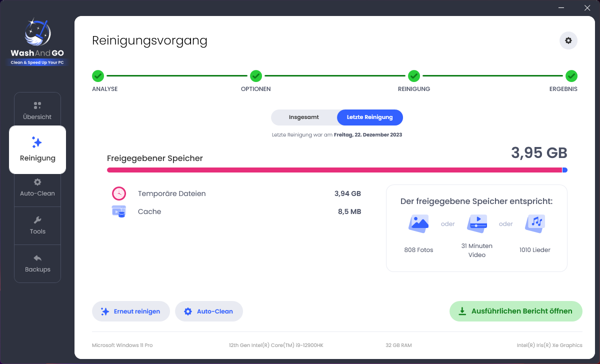Screen dimensions: 600x364
Task: Click the photos icon above 808 Fotos
Action: pos(418,223)
